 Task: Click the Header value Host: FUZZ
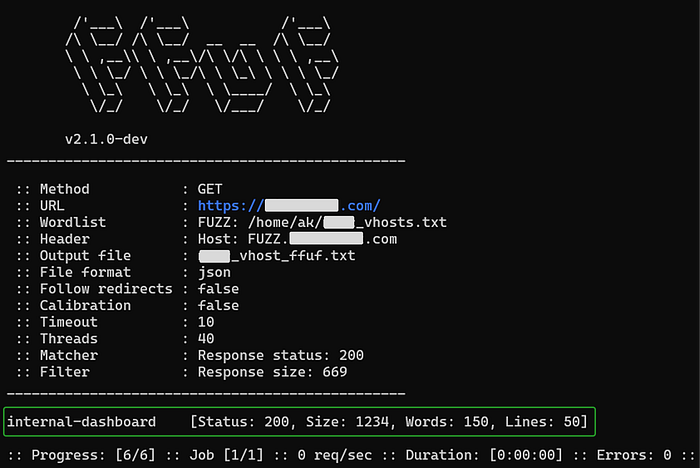(x=297, y=239)
